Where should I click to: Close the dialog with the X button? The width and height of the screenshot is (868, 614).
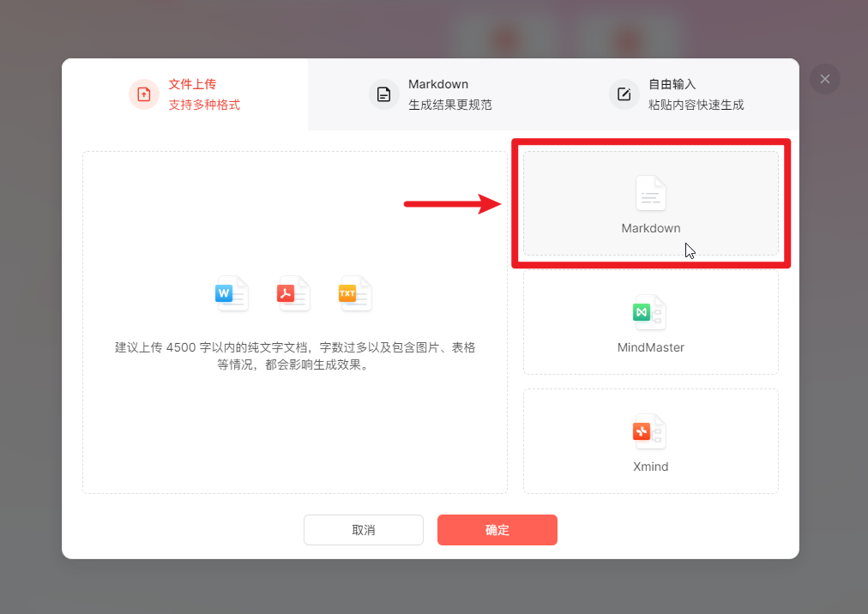pyautogui.click(x=824, y=79)
